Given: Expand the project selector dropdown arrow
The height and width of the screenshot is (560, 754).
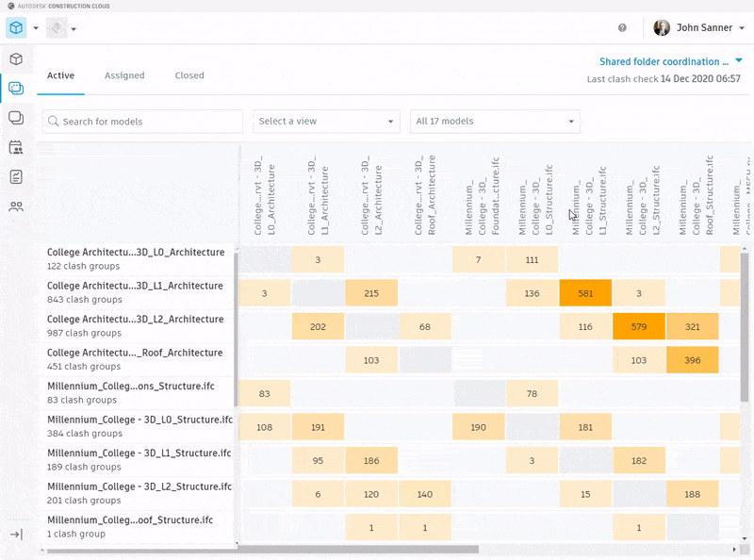Looking at the screenshot, I should (x=74, y=29).
